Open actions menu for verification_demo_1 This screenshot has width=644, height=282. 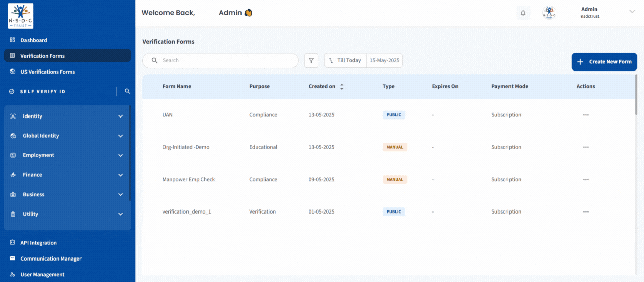(586, 212)
